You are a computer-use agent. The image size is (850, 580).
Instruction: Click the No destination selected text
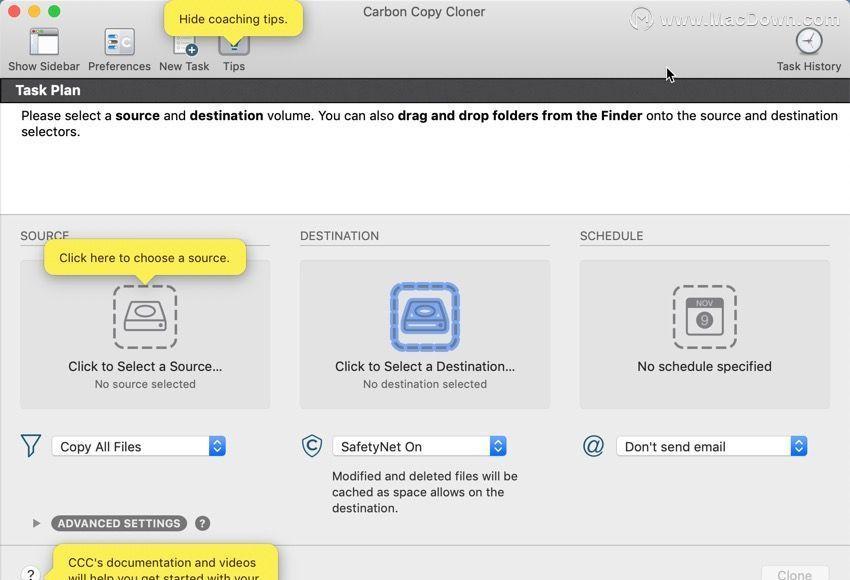click(425, 384)
